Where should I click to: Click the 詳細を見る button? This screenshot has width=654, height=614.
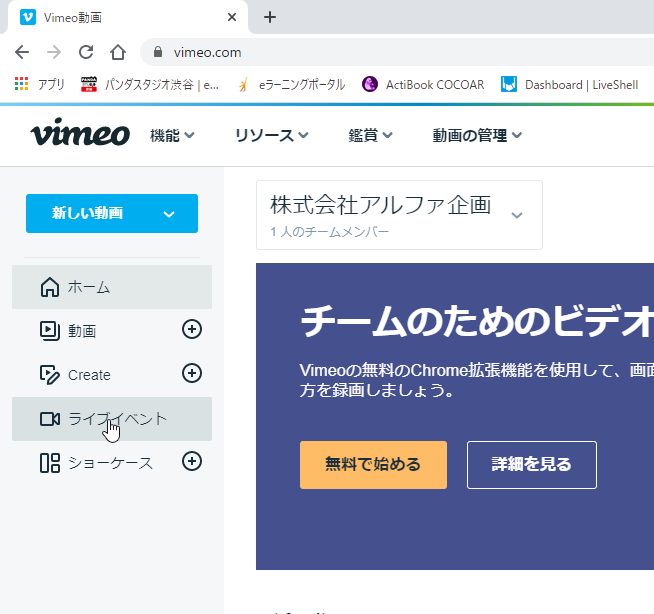click(x=532, y=465)
